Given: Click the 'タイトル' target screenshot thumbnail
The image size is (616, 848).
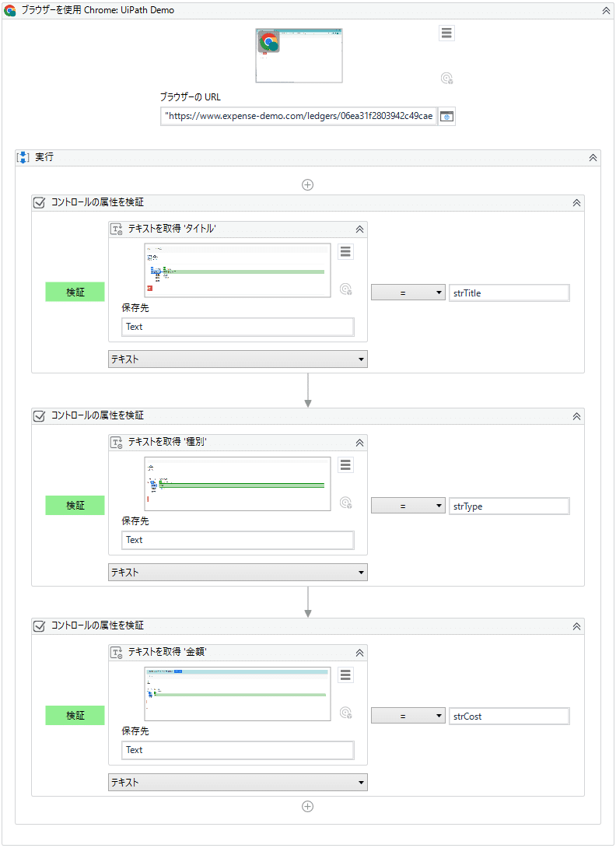Looking at the screenshot, I should 237,271.
